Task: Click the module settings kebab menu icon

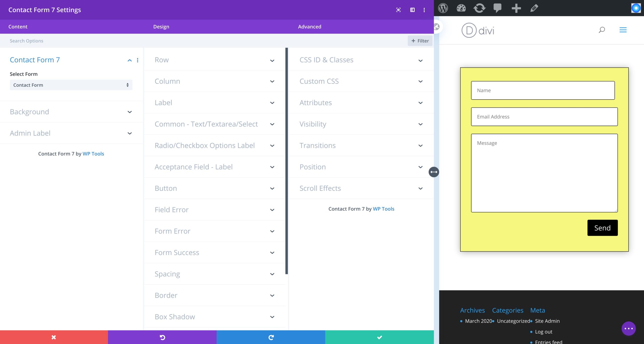Action: pos(138,60)
